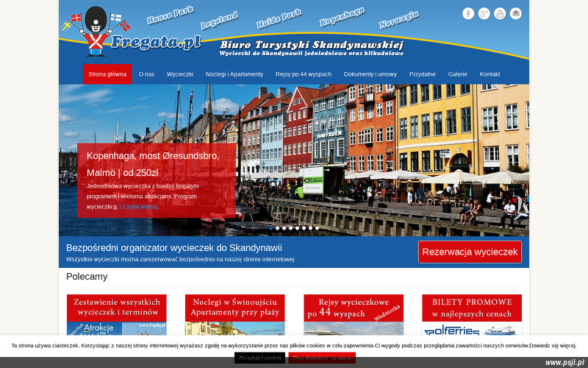Screen dimensions: 588x368
Task: Click Bezpośredni organizator wycieczek do Skandynawii text
Action: pyautogui.click(x=174, y=248)
